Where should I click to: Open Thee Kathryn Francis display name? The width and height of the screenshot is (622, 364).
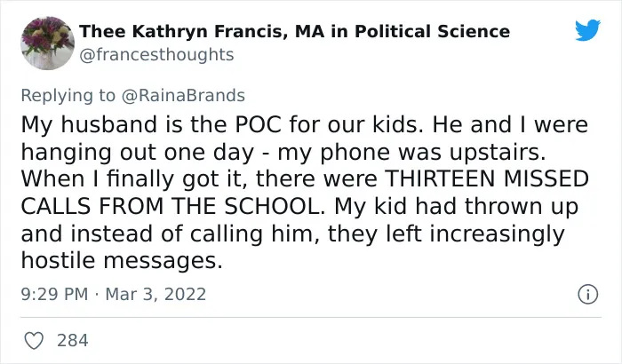184,31
